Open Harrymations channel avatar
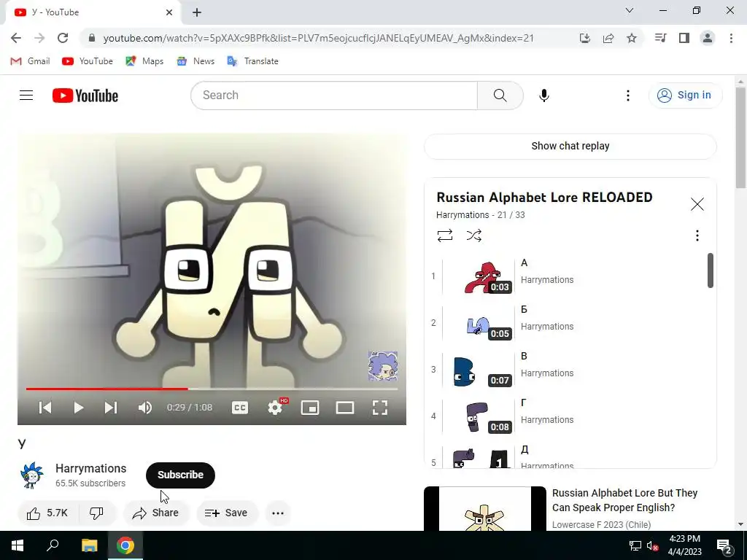Image resolution: width=747 pixels, height=560 pixels. [32, 475]
